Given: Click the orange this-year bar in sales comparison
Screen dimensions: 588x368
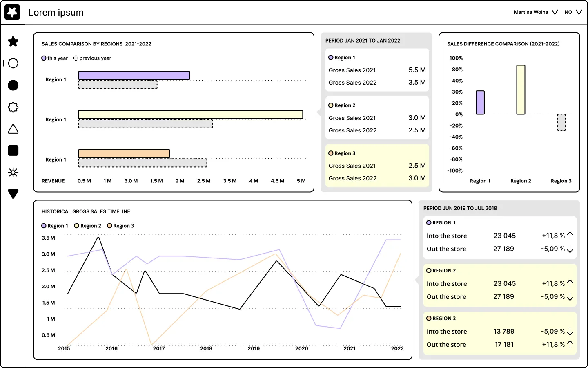Looking at the screenshot, I should (124, 154).
